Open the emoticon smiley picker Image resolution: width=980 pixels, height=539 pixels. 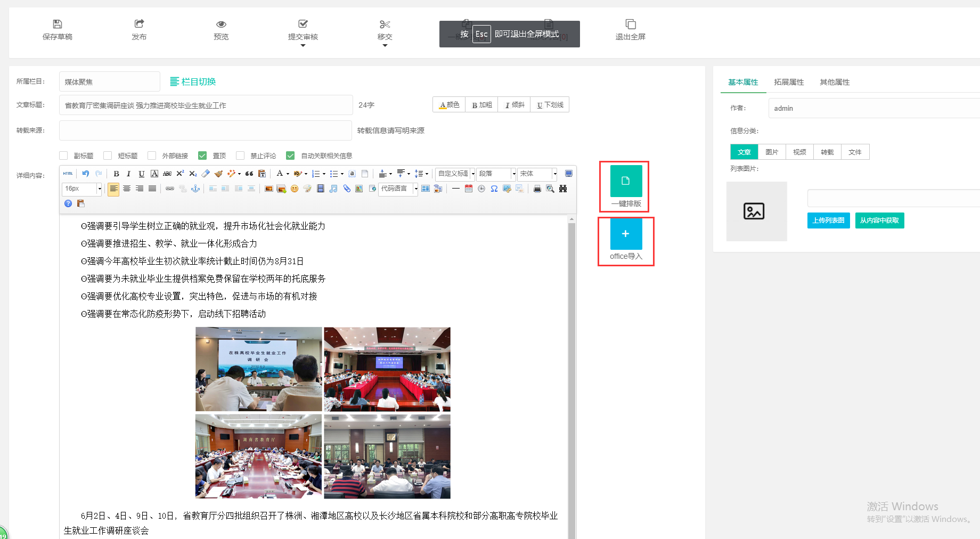[295, 189]
